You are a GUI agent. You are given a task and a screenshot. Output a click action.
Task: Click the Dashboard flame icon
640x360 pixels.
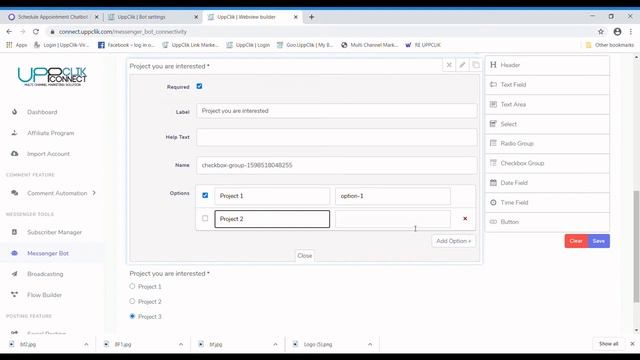15,112
